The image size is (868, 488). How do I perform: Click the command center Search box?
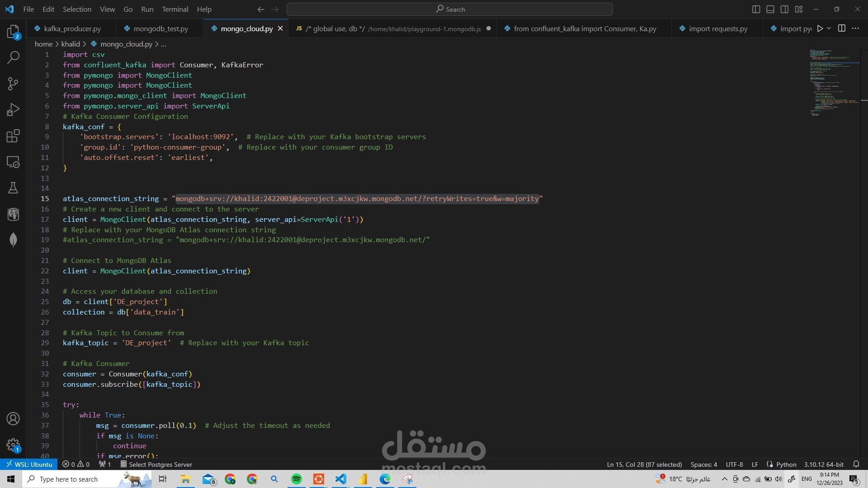[x=450, y=9]
